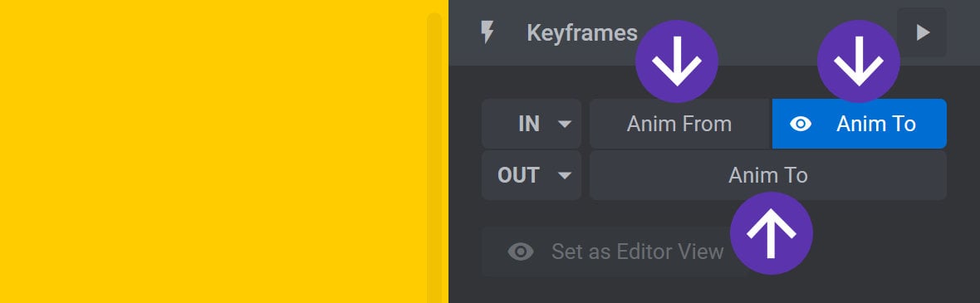Click the small caret next to OUT
The width and height of the screenshot is (980, 303).
click(565, 175)
